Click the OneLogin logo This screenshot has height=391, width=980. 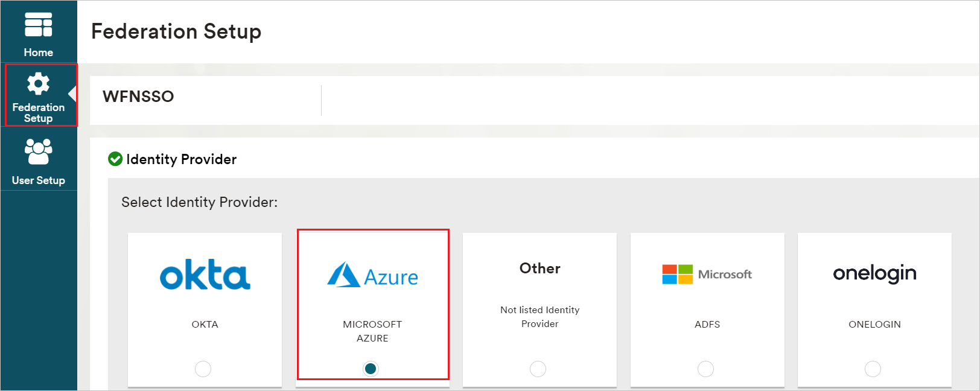pyautogui.click(x=874, y=274)
